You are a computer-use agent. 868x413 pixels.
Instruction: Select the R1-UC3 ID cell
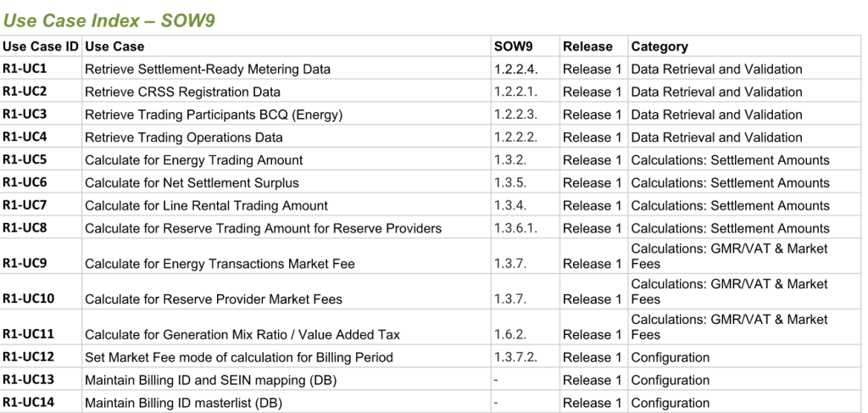[x=25, y=114]
